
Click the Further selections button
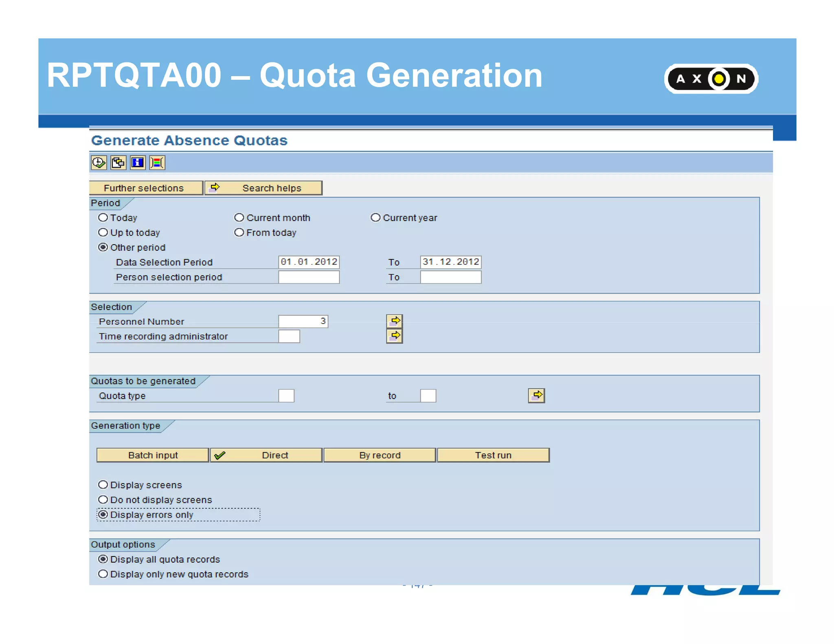click(146, 188)
